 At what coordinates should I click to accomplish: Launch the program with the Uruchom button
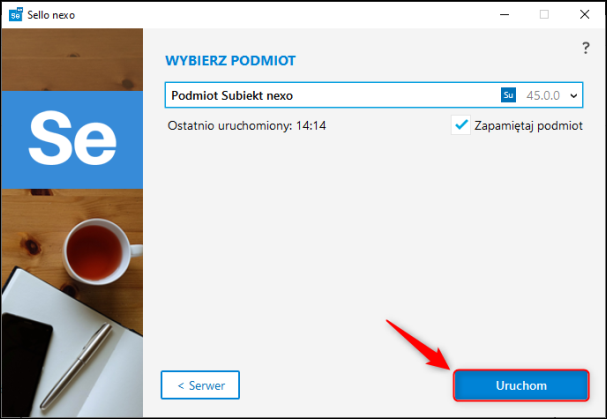pyautogui.click(x=521, y=385)
